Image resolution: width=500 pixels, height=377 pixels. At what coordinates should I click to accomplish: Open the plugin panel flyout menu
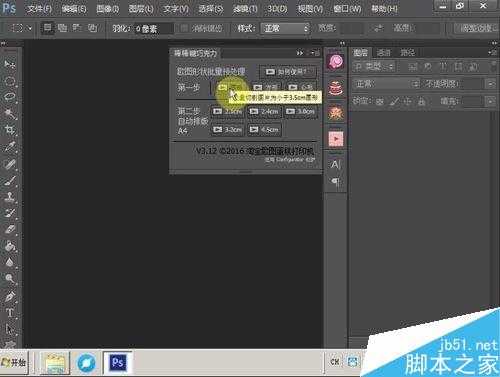pyautogui.click(x=315, y=53)
